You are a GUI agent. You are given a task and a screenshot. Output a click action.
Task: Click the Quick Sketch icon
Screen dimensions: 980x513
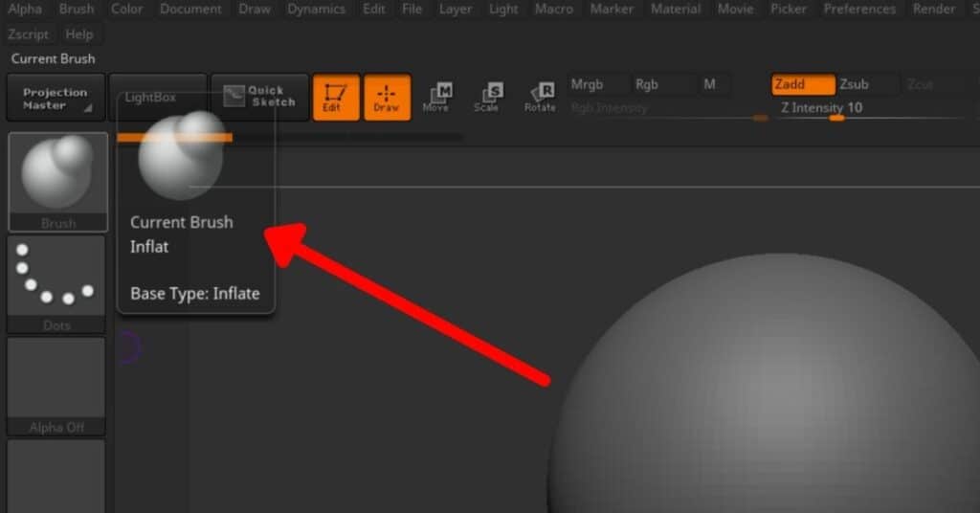tap(234, 96)
